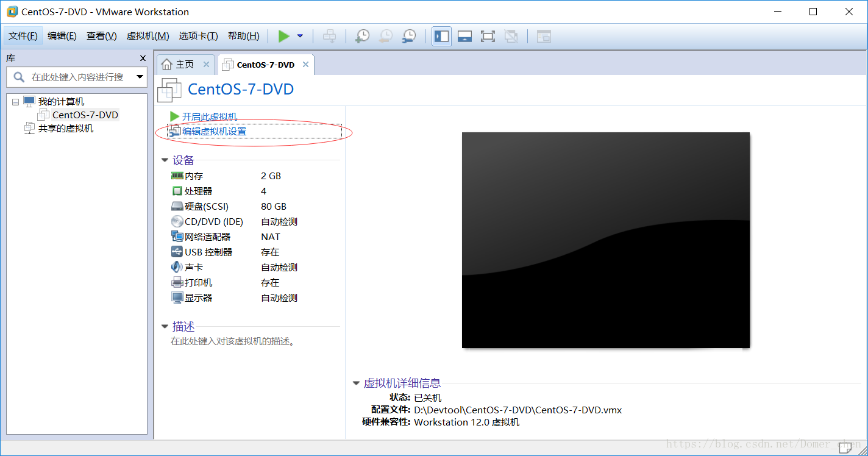Collapse the 虚拟机详细信息 section
The image size is (868, 456).
[x=356, y=383]
